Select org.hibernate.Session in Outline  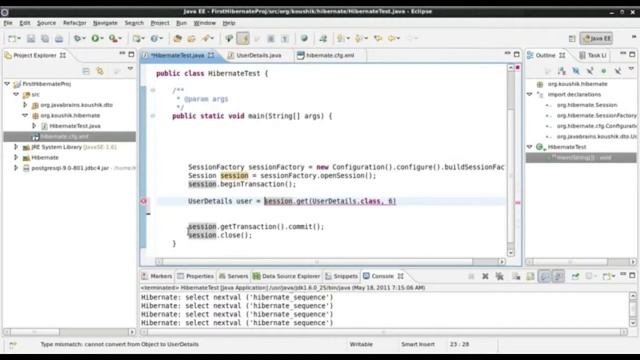[x=587, y=105]
